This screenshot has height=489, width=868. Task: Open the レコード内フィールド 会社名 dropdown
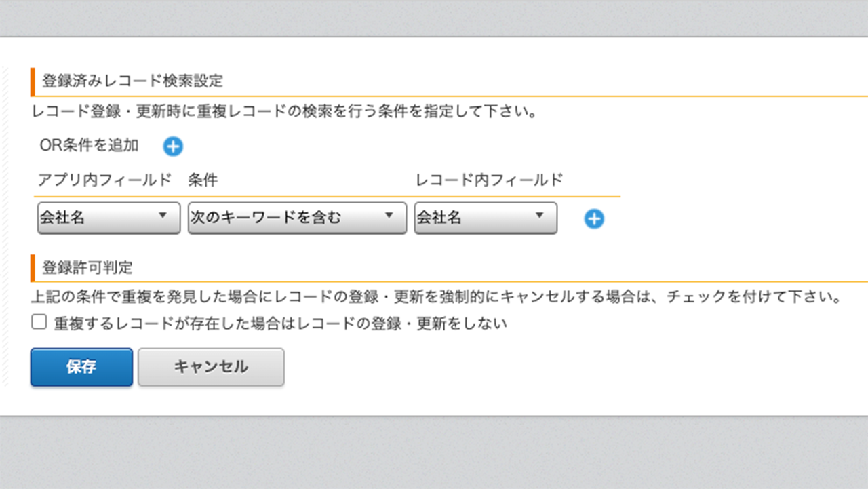(486, 218)
